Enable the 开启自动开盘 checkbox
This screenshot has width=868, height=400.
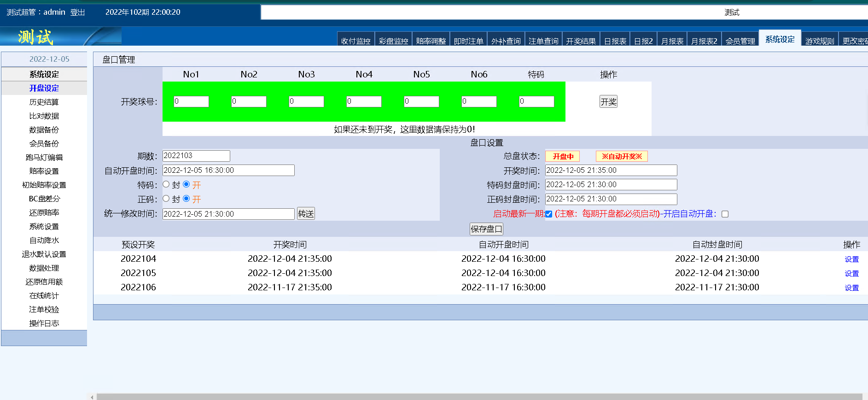[x=725, y=214]
